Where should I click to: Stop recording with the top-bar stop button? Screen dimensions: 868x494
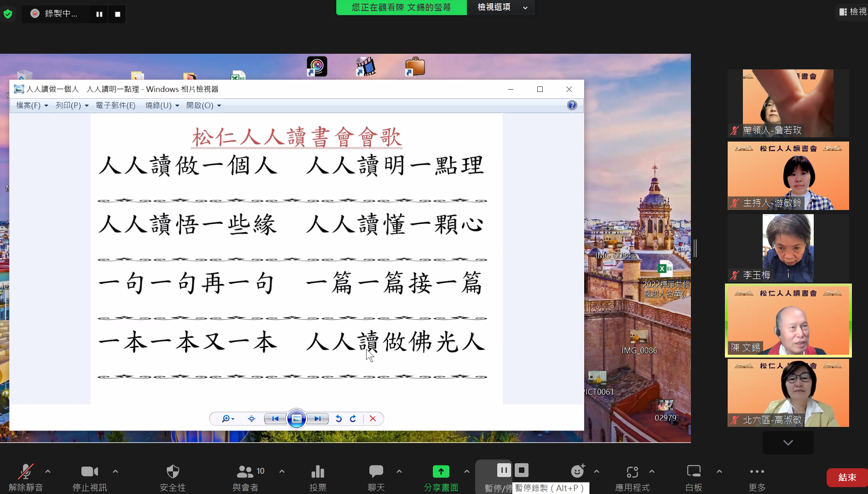pyautogui.click(x=118, y=14)
